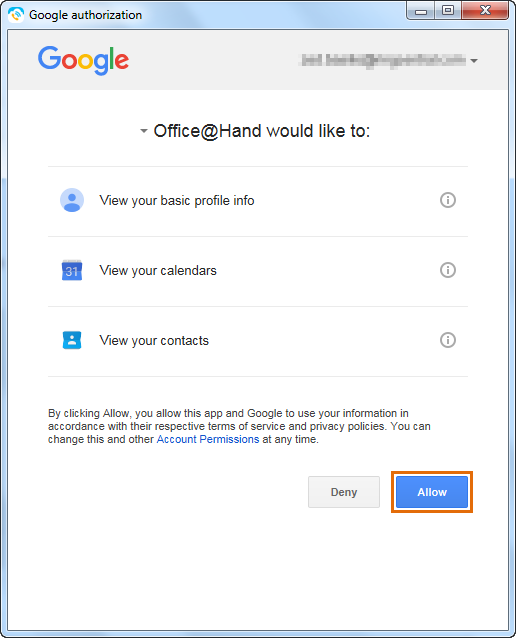This screenshot has height=638, width=516.
Task: Click the Google logo
Action: point(83,60)
